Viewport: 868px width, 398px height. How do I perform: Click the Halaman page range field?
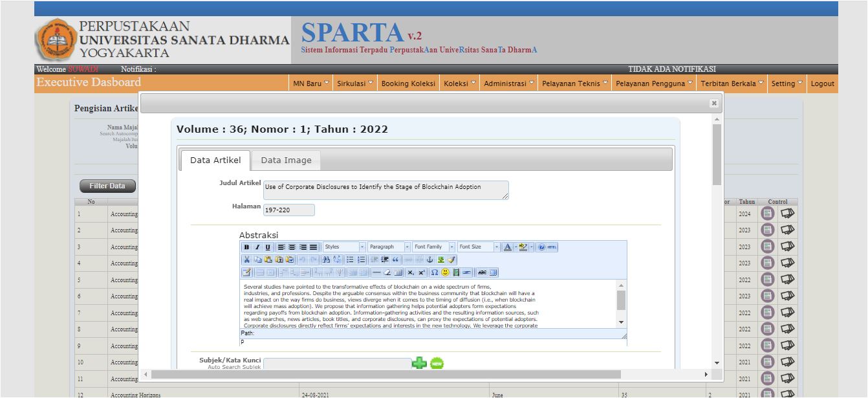[289, 210]
